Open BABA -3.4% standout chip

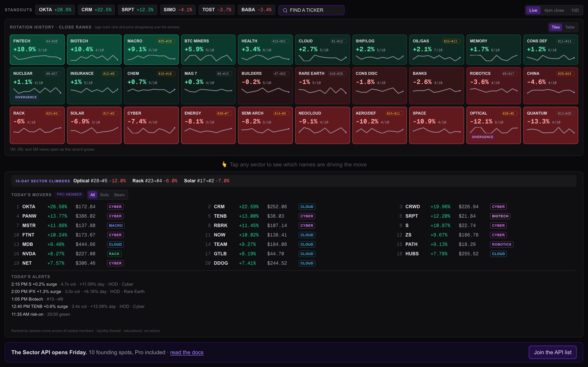256,10
